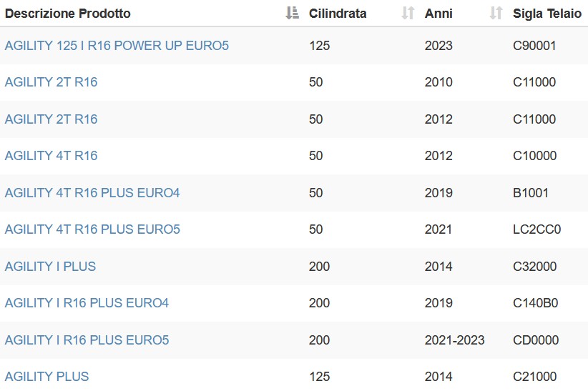Open the AGILITY I PLUS link
This screenshot has height=391, width=588.
[x=50, y=266]
